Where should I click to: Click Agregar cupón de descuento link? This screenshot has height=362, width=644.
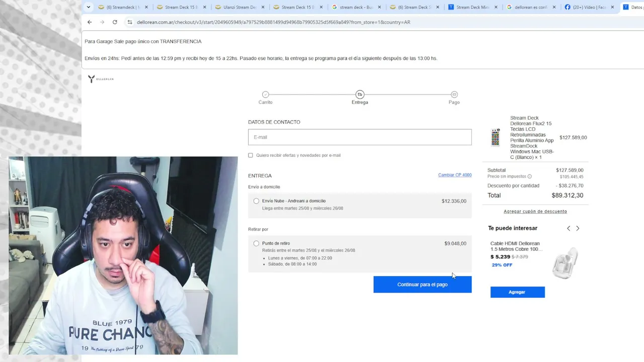click(x=535, y=212)
